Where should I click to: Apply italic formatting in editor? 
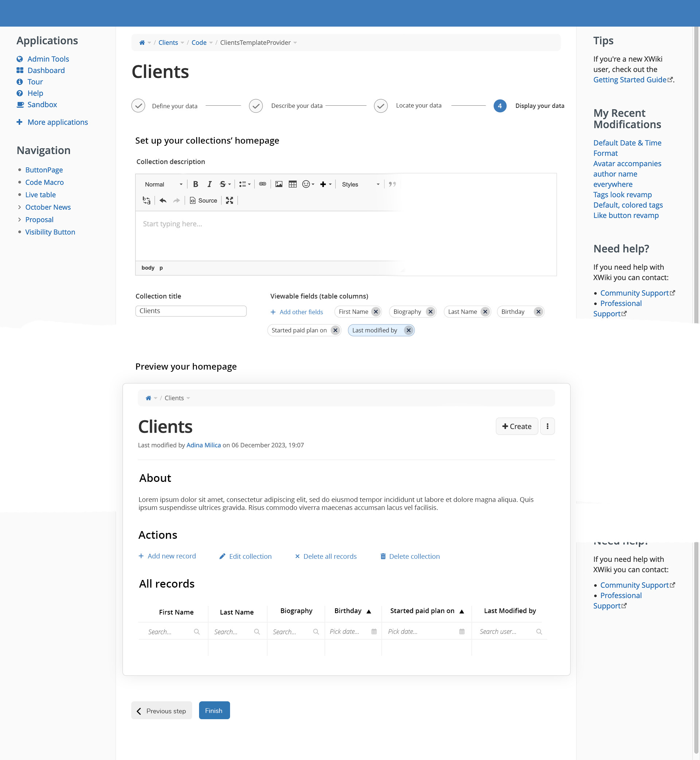tap(209, 184)
